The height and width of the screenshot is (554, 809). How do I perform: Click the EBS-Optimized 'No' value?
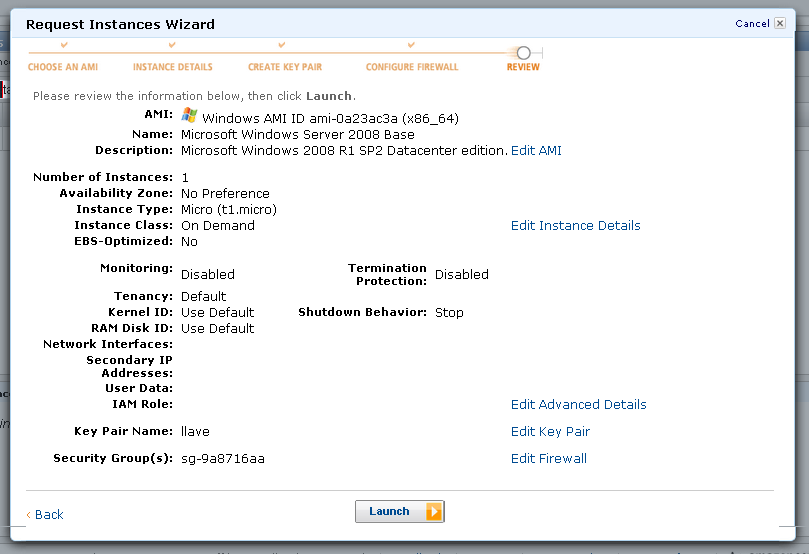(189, 241)
